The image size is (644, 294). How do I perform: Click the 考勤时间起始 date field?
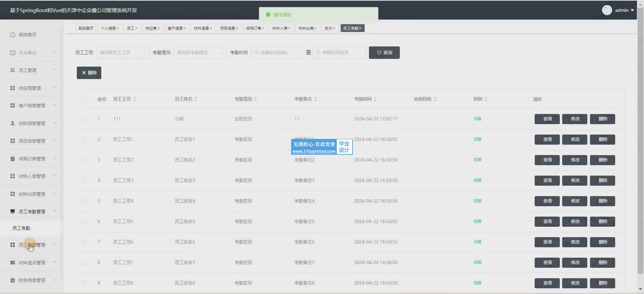pyautogui.click(x=277, y=53)
